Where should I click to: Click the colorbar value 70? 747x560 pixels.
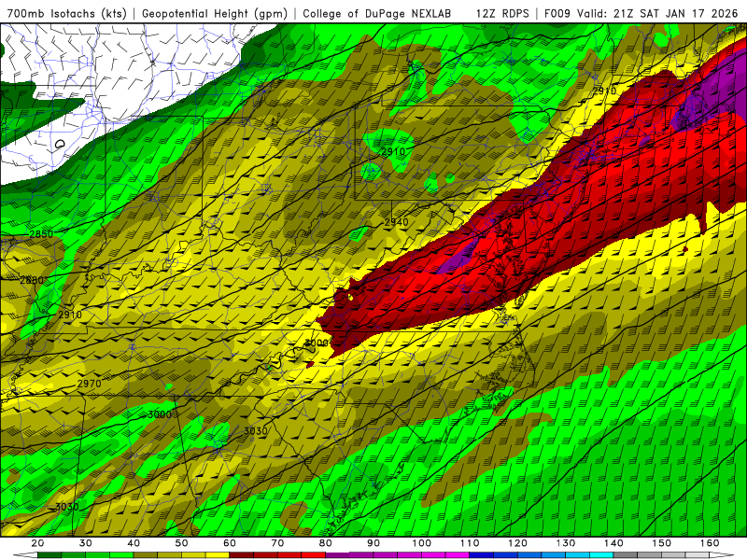[x=277, y=543]
